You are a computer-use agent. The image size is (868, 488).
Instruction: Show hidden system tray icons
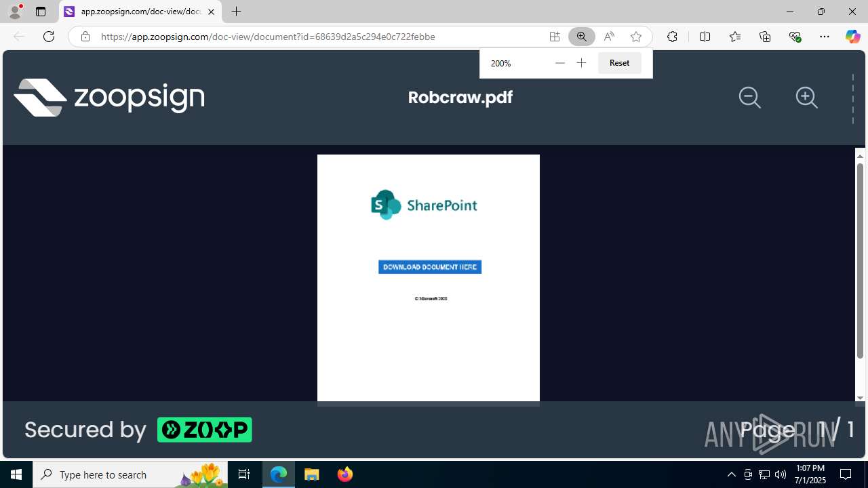pyautogui.click(x=731, y=474)
